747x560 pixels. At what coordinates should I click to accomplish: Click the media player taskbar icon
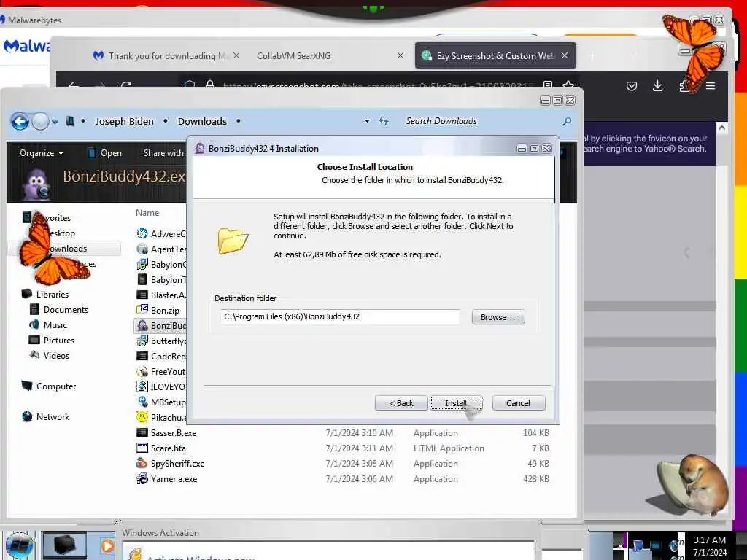pos(107,545)
